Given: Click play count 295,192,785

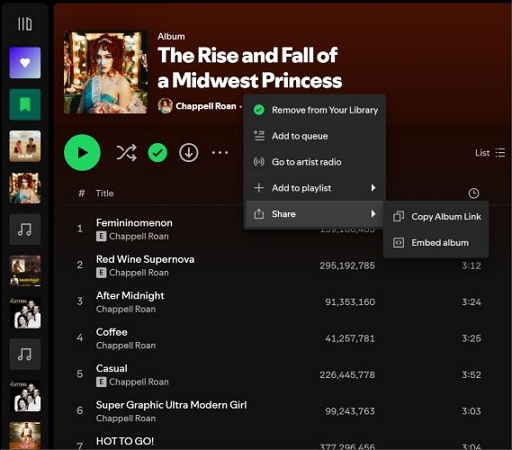Looking at the screenshot, I should coord(347,266).
